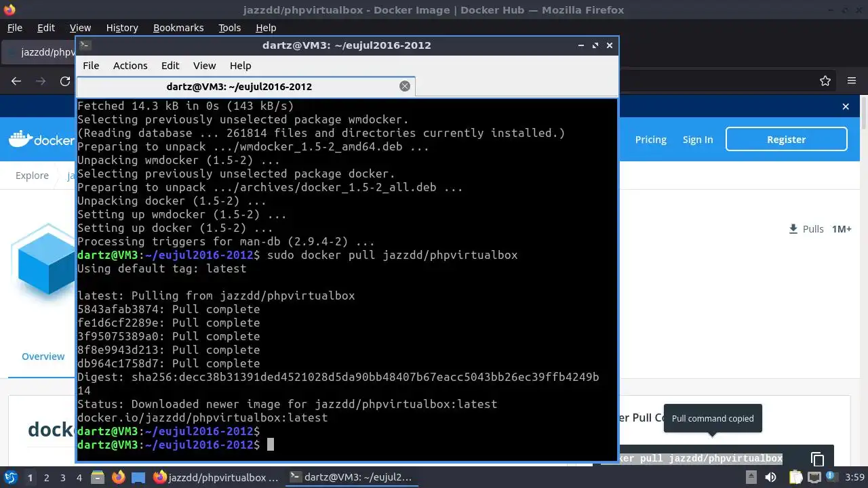Switch to workspace 4 in the panel
868x488 pixels.
click(x=79, y=478)
